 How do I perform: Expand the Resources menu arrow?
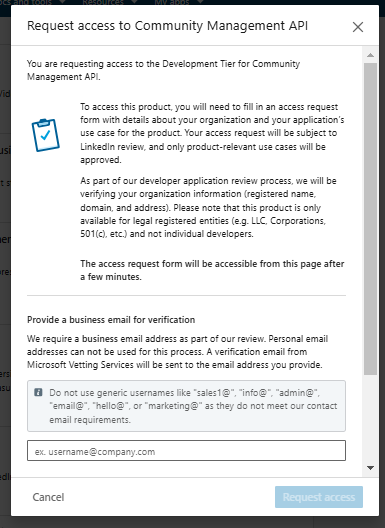(x=134, y=2)
